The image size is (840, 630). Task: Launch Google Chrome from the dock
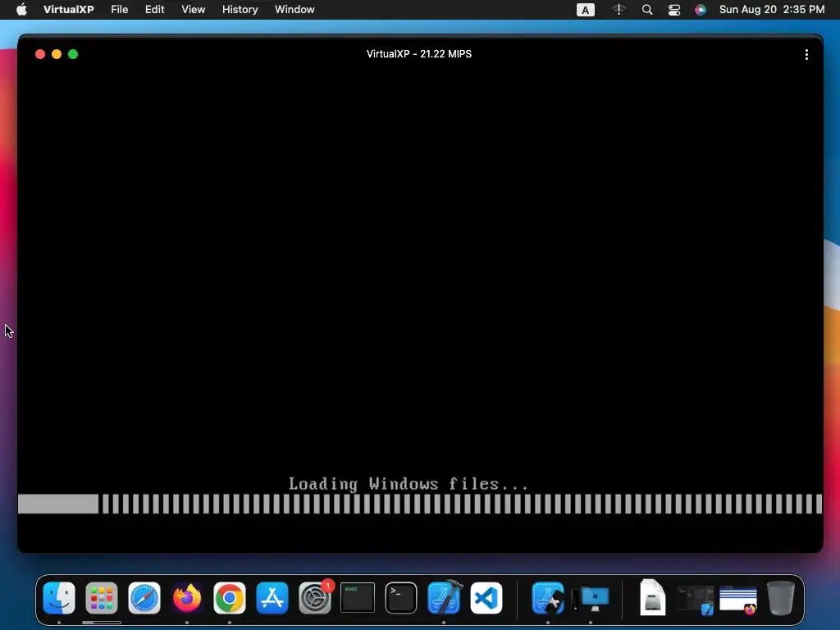(x=230, y=598)
